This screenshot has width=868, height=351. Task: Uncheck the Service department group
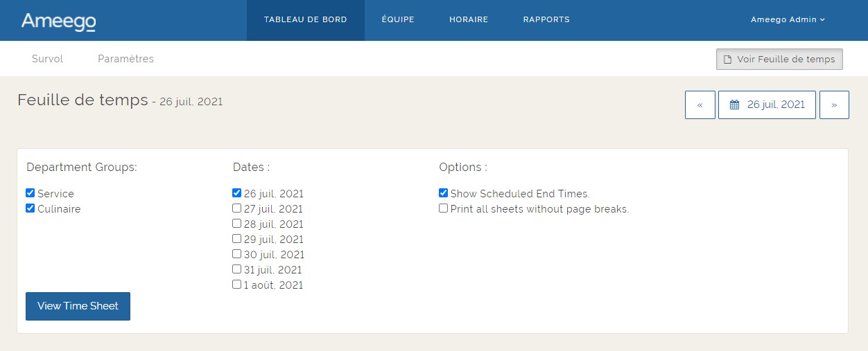[30, 193]
